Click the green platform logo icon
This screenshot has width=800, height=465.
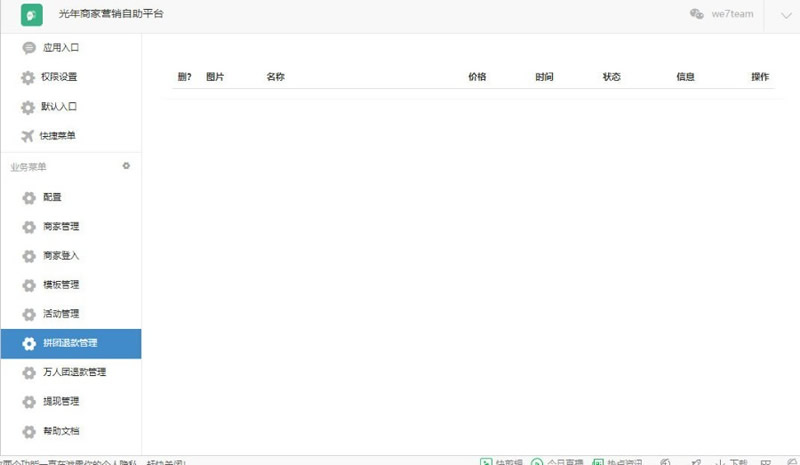[32, 15]
